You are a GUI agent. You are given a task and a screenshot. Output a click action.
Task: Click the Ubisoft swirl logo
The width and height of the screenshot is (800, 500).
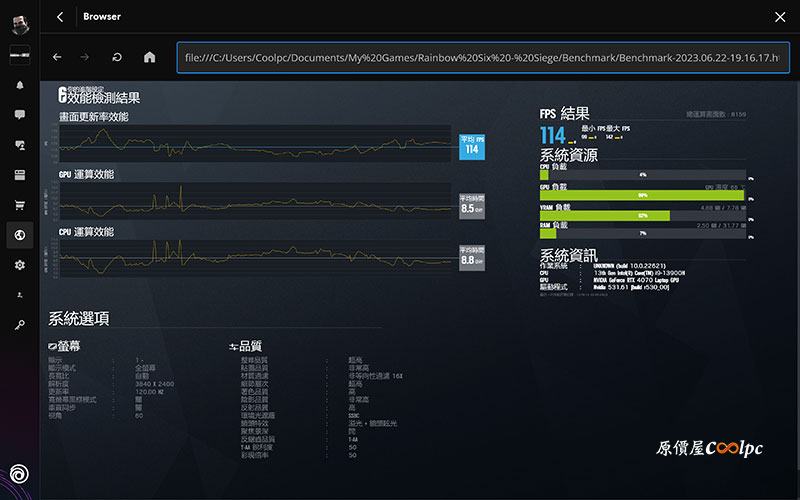coord(19,473)
